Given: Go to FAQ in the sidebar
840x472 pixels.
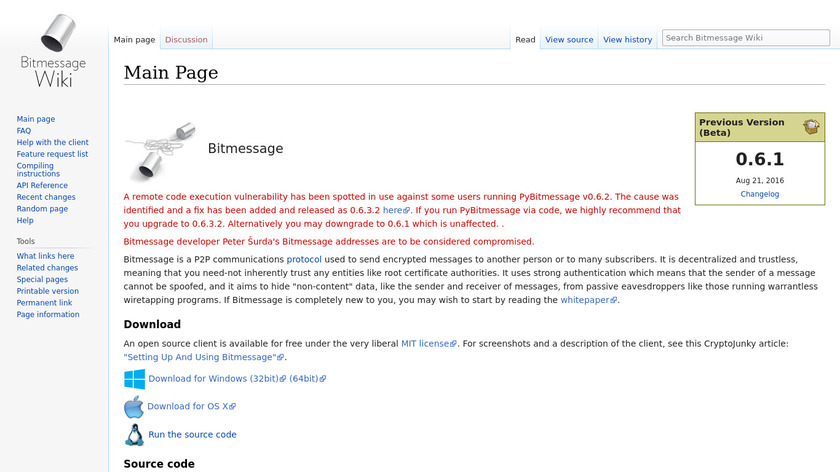Looking at the screenshot, I should (24, 131).
